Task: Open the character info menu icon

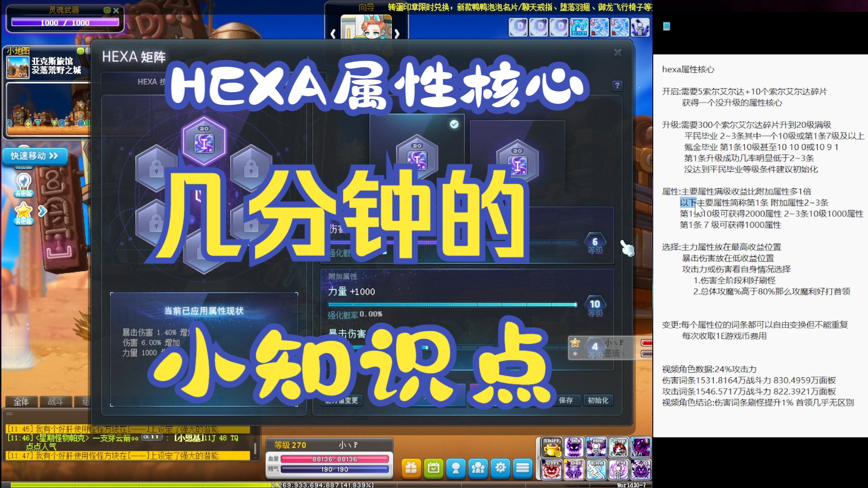Action: point(456,469)
